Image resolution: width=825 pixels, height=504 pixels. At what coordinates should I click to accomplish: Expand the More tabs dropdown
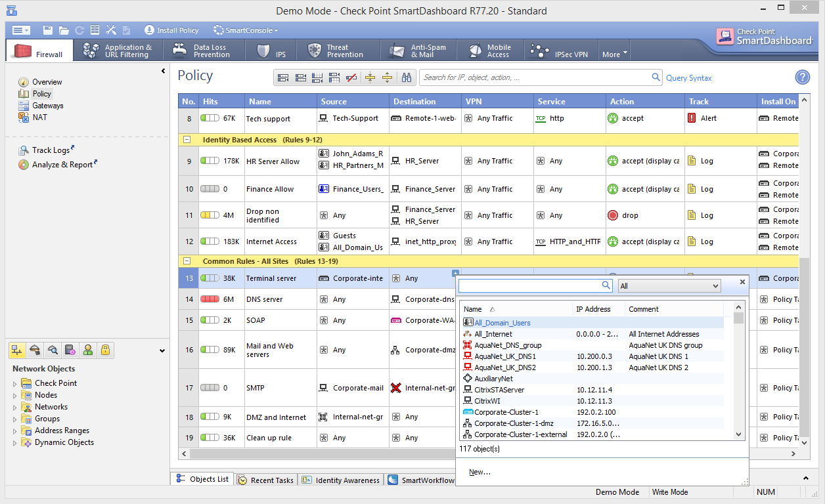(615, 54)
